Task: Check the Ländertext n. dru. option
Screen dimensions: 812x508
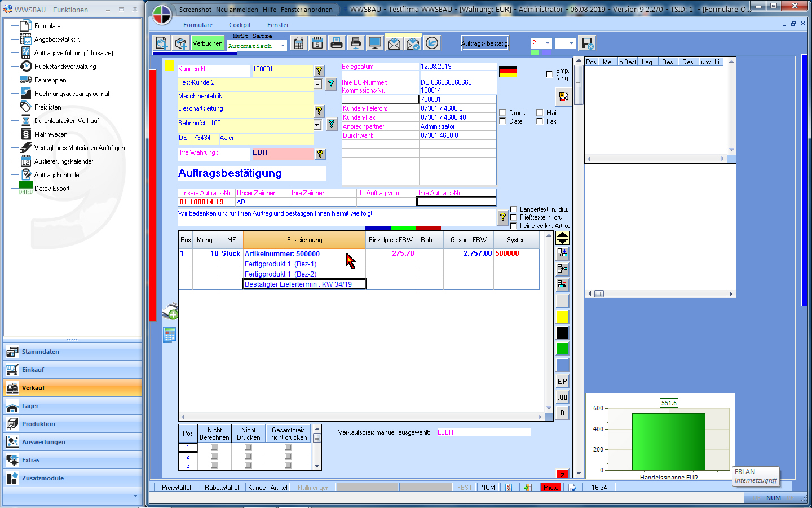Action: coord(513,209)
